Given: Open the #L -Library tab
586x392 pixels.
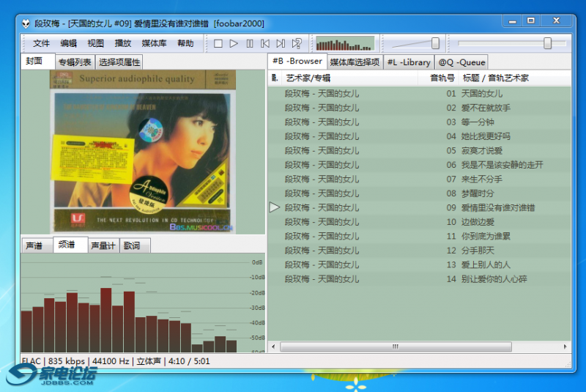Looking at the screenshot, I should (409, 62).
